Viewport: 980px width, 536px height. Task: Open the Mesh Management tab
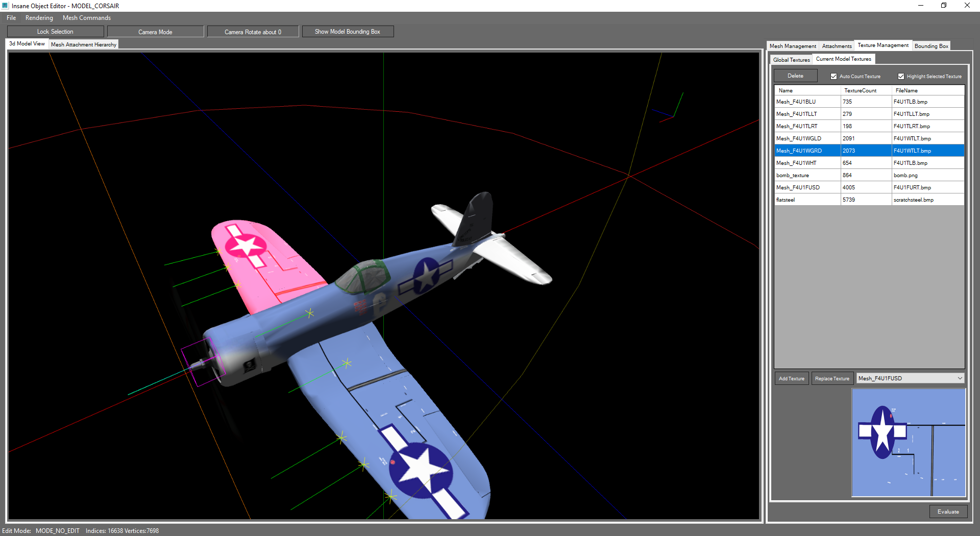click(793, 46)
